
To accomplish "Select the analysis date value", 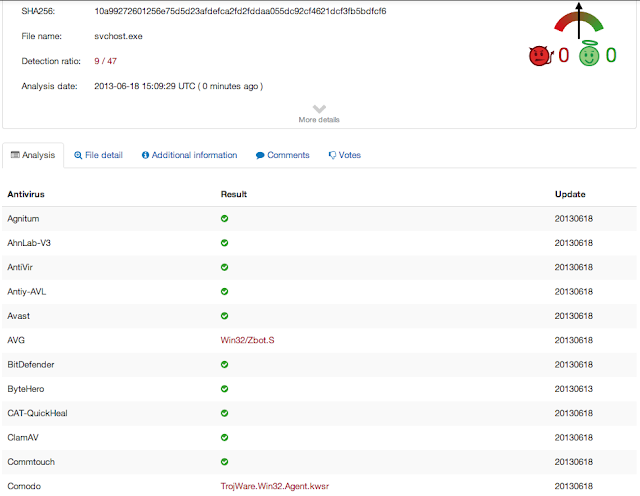I will tap(178, 86).
